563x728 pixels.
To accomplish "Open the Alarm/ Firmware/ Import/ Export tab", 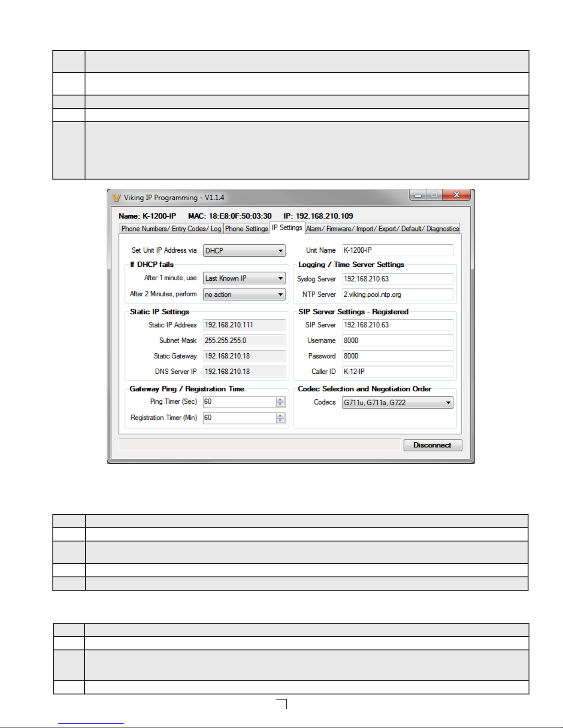I will 382,229.
